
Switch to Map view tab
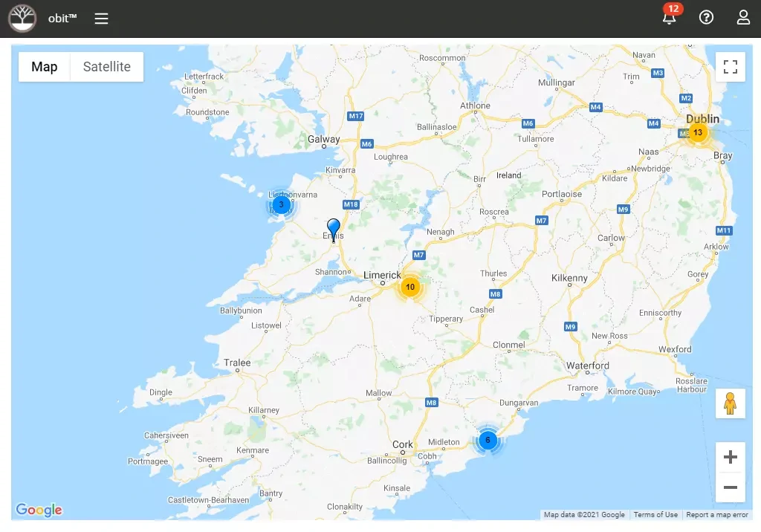[44, 67]
